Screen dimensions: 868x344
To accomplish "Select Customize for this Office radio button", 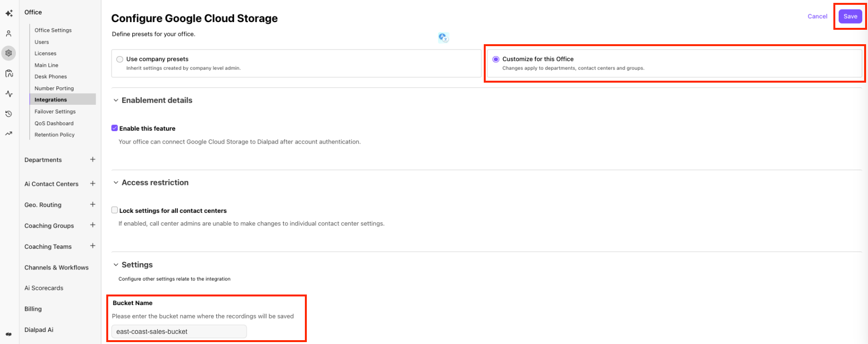I will (496, 59).
